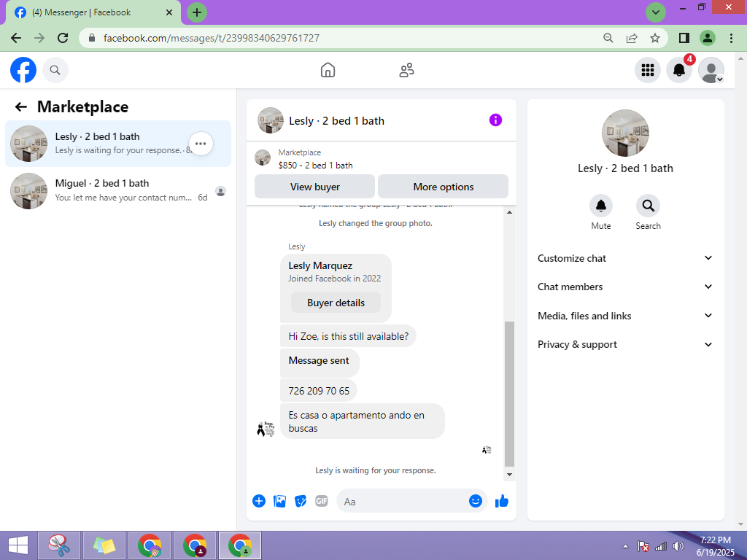Open Snipping Tool from the taskbar
This screenshot has width=747, height=560.
59,545
